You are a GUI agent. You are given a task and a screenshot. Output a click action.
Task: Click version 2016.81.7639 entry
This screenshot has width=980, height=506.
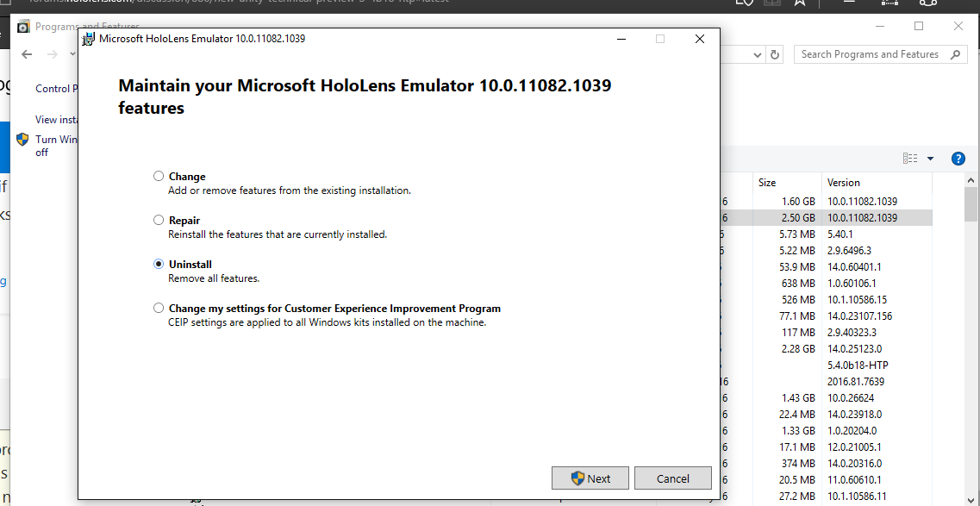pos(856,381)
